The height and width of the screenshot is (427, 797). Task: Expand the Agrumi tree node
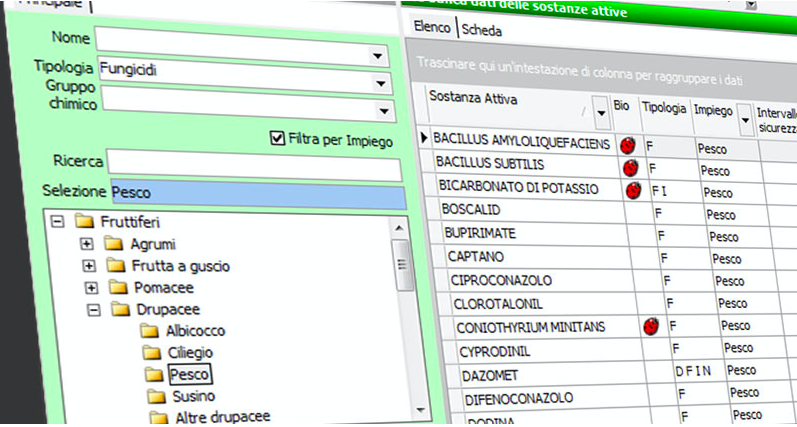[x=88, y=244]
